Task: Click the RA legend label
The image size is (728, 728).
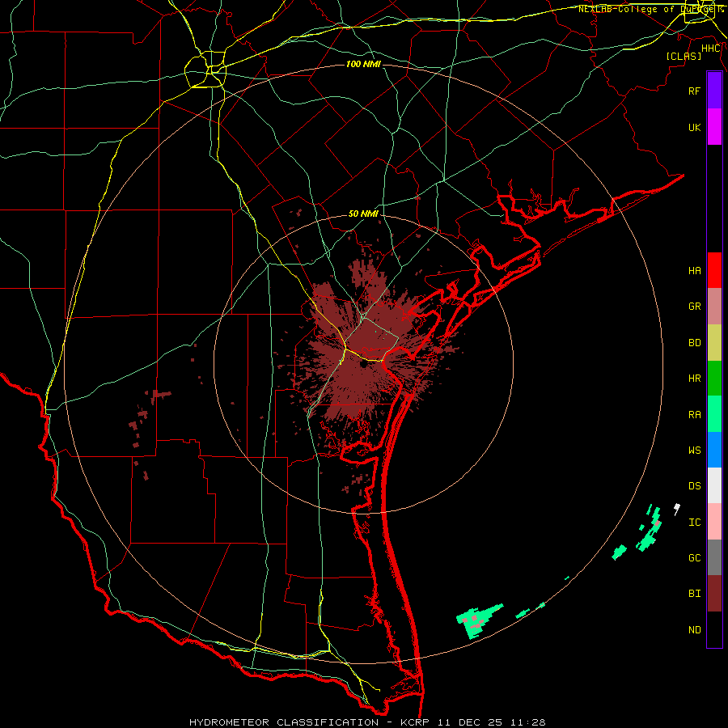Action: click(x=694, y=415)
